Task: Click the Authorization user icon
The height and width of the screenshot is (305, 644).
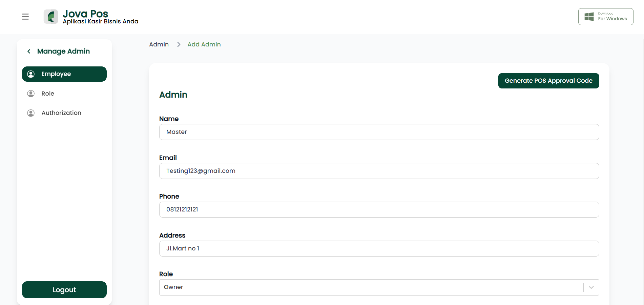Action: pos(31,113)
